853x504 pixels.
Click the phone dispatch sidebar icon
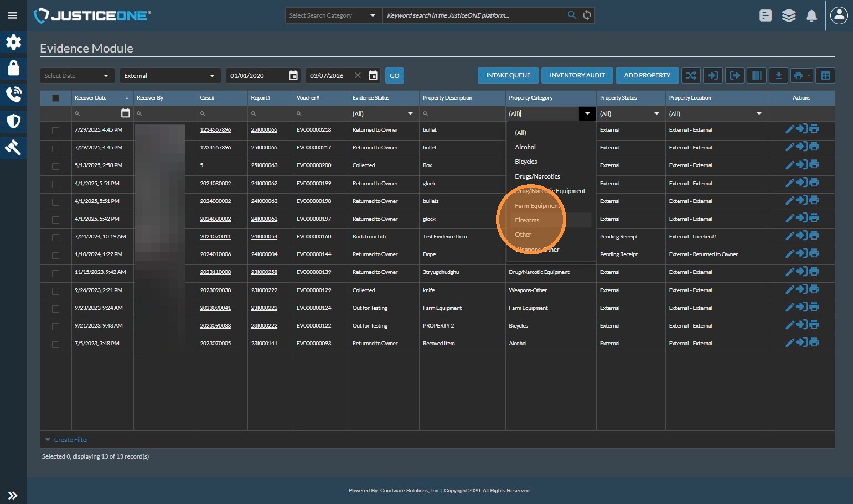tap(13, 95)
